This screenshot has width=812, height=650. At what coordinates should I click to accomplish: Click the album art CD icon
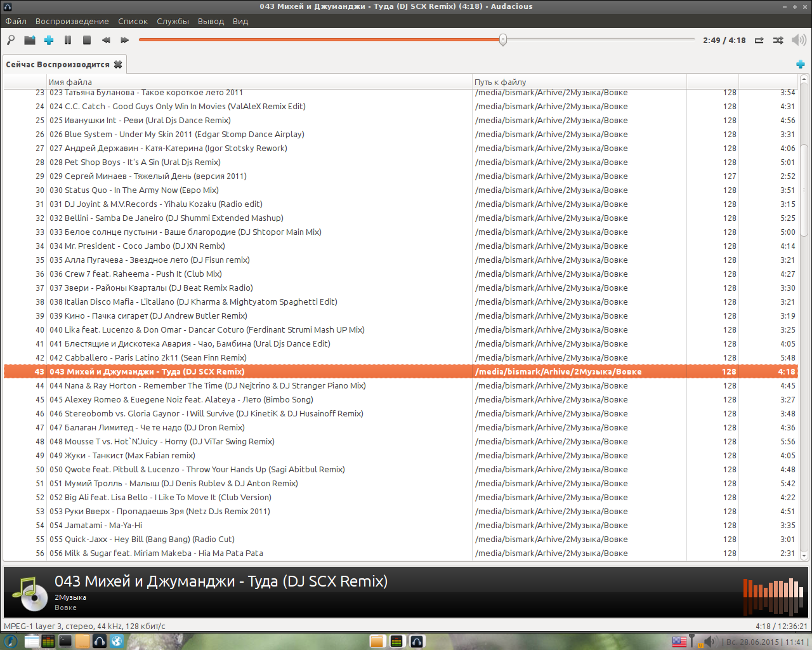tap(30, 593)
